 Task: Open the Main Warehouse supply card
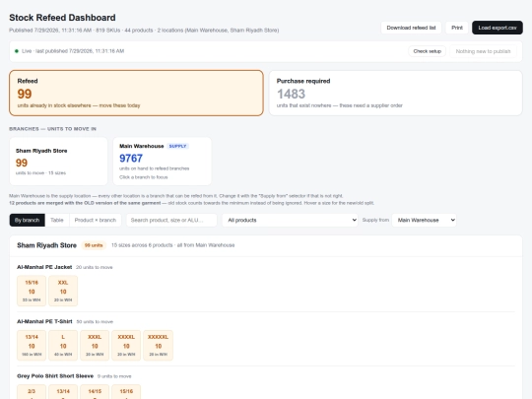163,162
